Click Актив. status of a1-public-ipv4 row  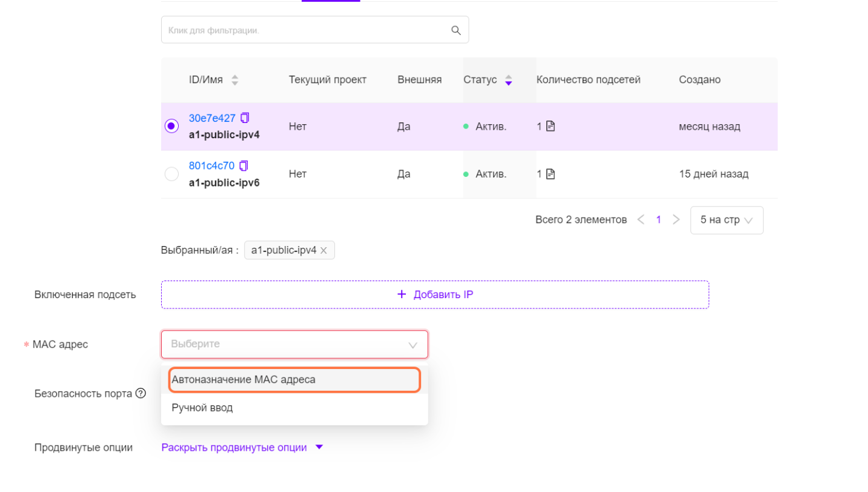coord(485,127)
